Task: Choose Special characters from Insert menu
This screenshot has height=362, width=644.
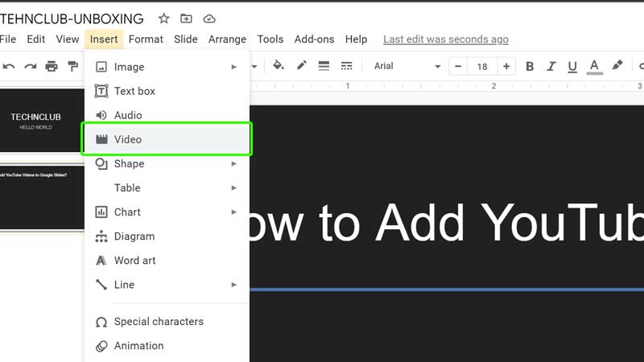Action: (x=167, y=321)
